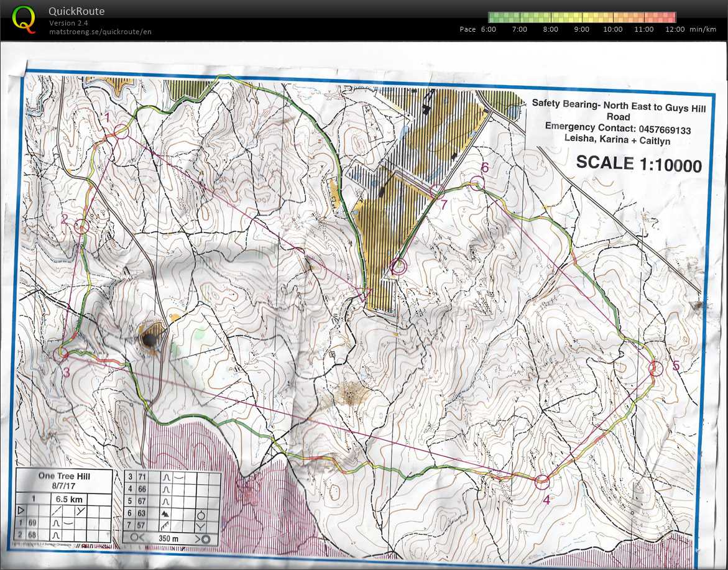This screenshot has width=728, height=570.
Task: Select control circle 3 on the map
Action: pyautogui.click(x=61, y=354)
